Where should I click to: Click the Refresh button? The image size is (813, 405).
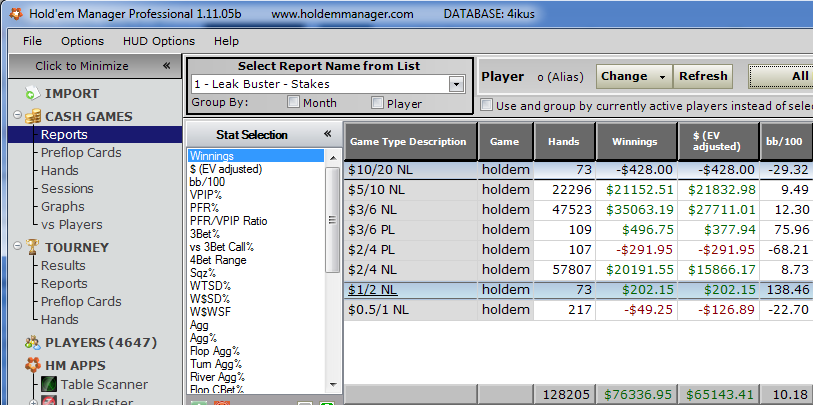pyautogui.click(x=703, y=76)
